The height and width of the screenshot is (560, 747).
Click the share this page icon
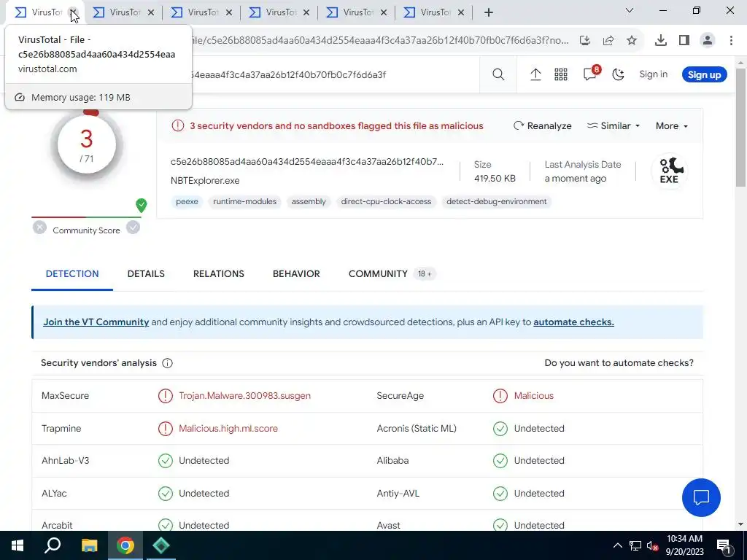coord(608,41)
